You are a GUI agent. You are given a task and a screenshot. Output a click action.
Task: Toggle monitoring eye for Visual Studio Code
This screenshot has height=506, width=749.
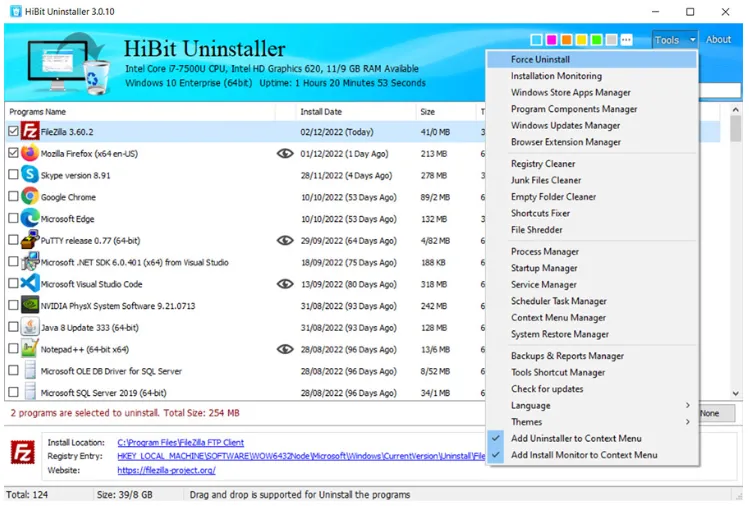click(x=285, y=284)
